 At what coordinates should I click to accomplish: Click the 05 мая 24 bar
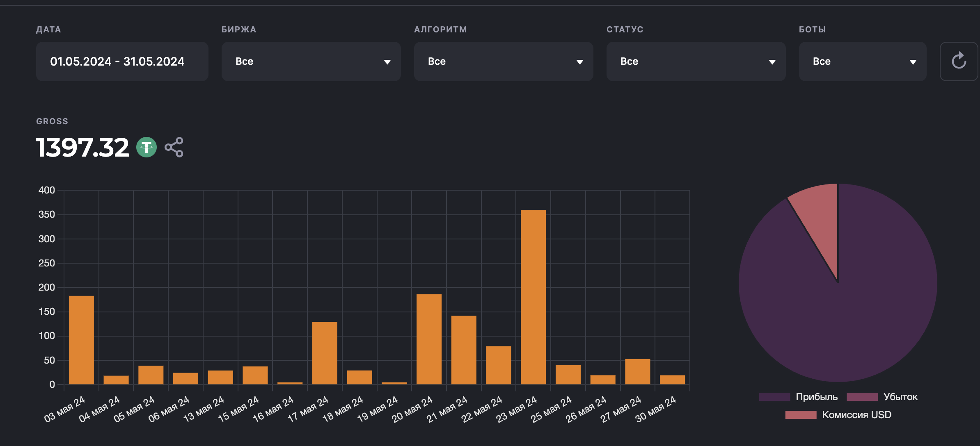click(151, 375)
